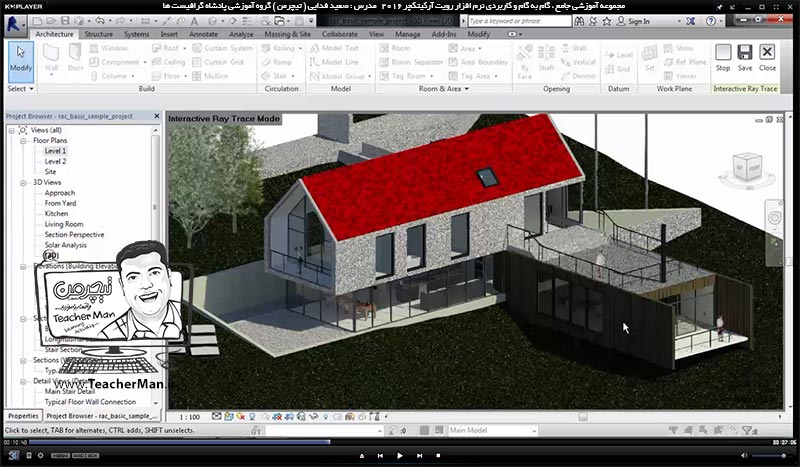Click the selection filter funnel icon in the status bar
Image resolution: width=800 pixels, height=467 pixels.
749,430
